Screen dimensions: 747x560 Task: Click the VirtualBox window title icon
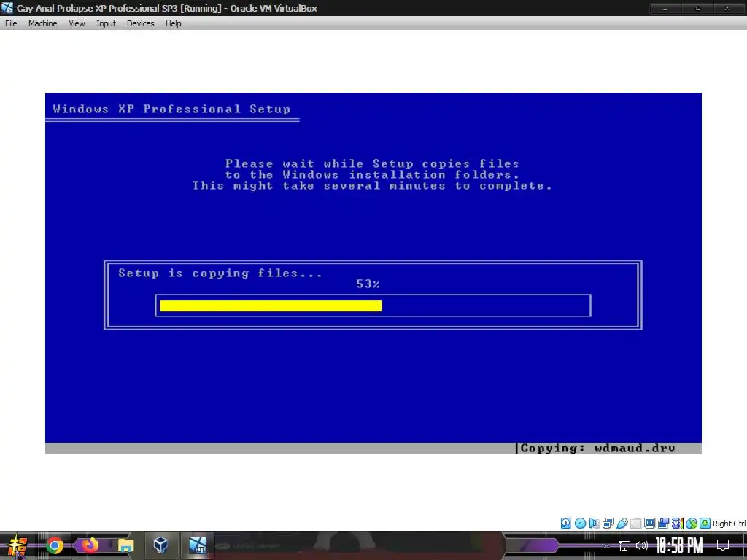(x=7, y=7)
